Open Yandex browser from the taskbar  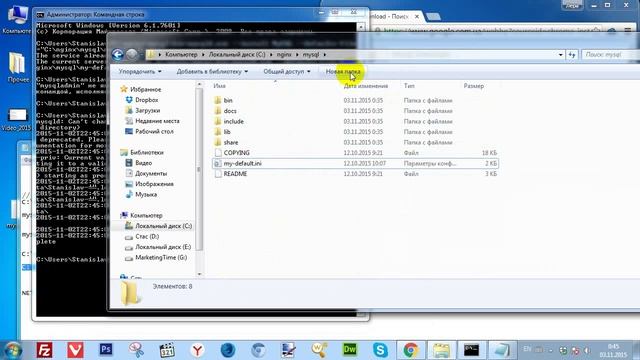click(197, 350)
